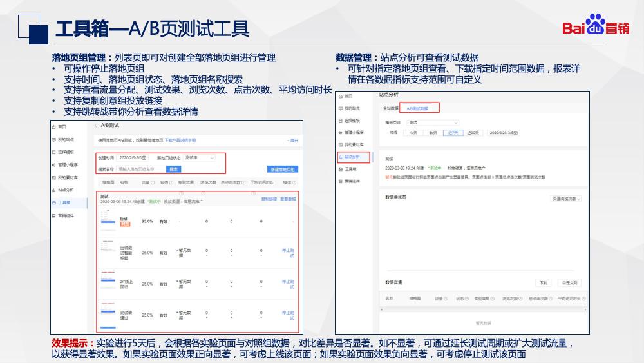Click the horizontal scrollbar under the 数据详情 table

coord(480,311)
